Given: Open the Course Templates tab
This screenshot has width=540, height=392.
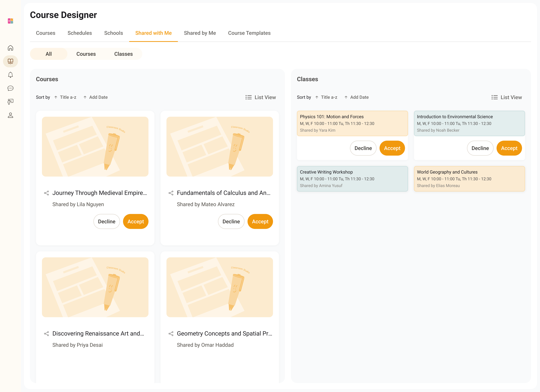Looking at the screenshot, I should (249, 33).
